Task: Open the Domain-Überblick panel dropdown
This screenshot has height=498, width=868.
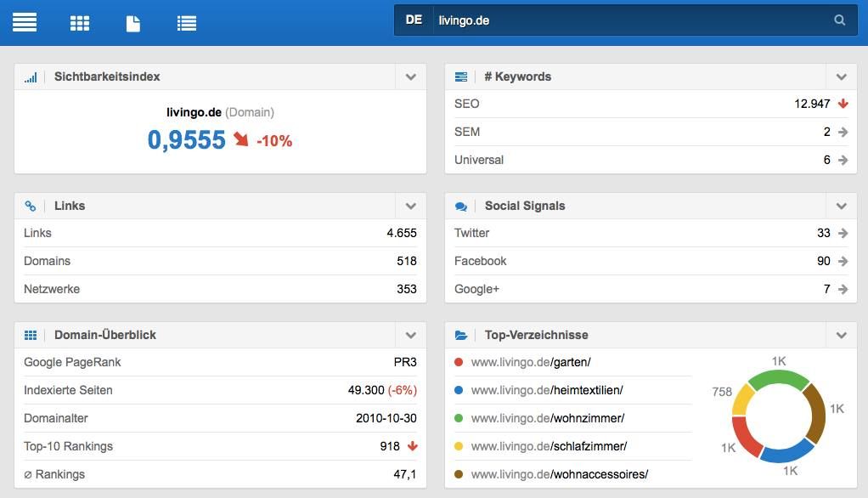Action: [411, 335]
